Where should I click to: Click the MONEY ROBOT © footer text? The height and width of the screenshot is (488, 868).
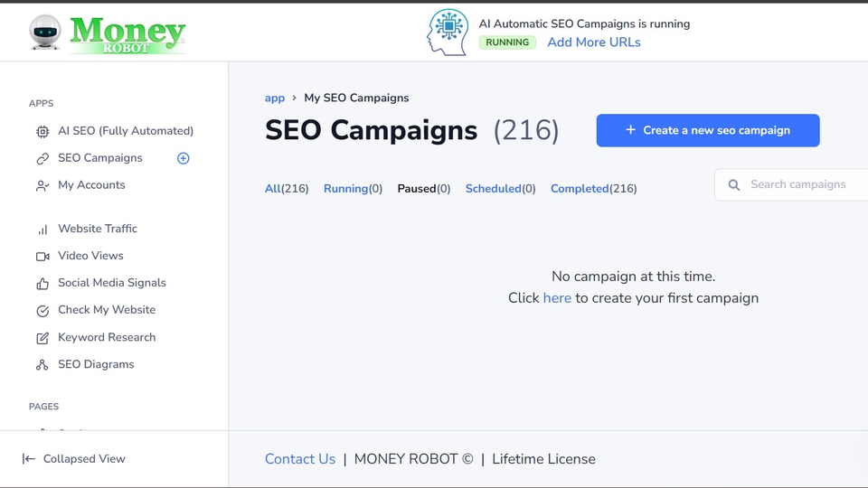(x=413, y=459)
